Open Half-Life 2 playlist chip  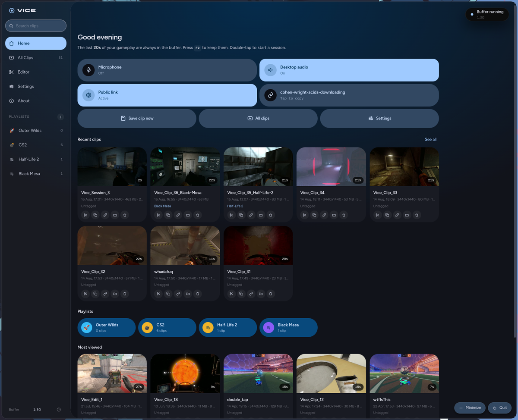[x=228, y=328]
